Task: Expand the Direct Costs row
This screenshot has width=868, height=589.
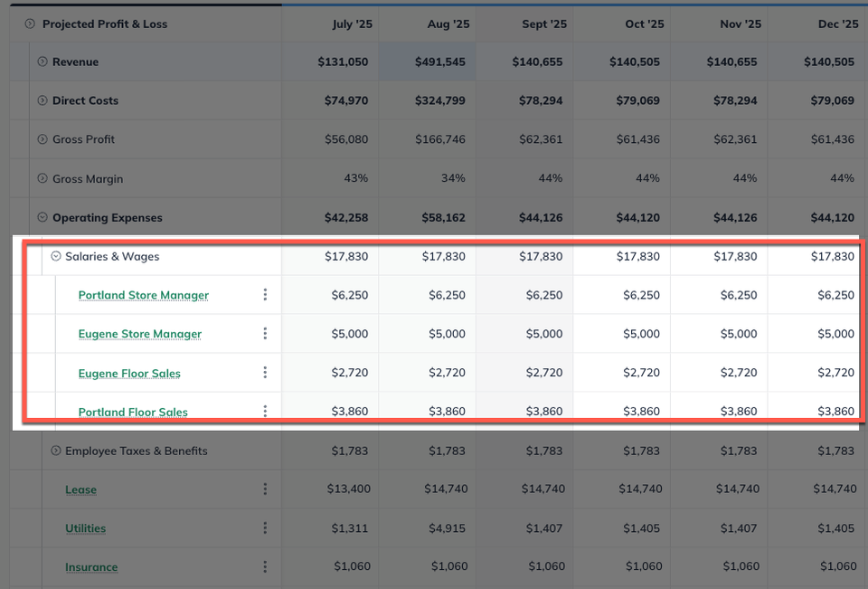Action: tap(42, 100)
